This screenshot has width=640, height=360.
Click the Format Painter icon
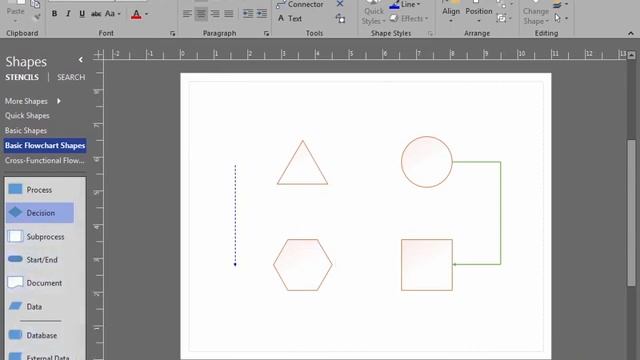[36, 17]
